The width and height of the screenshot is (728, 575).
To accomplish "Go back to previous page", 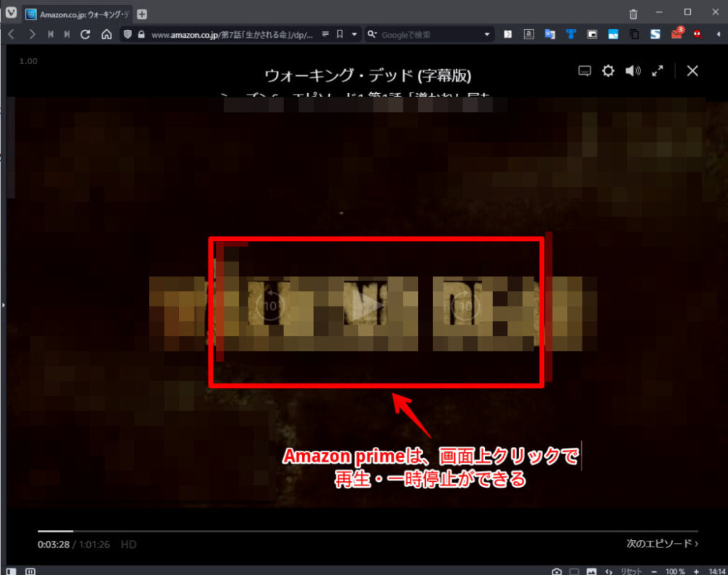I will (x=12, y=34).
